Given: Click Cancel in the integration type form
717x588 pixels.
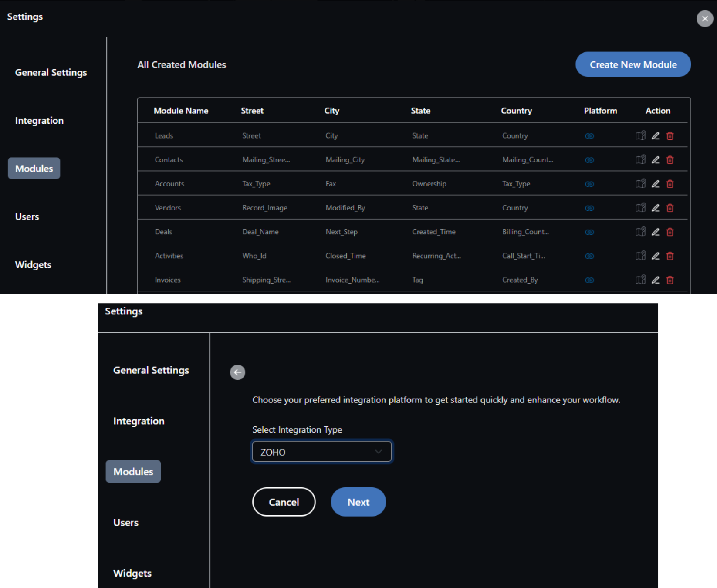Looking at the screenshot, I should [284, 502].
